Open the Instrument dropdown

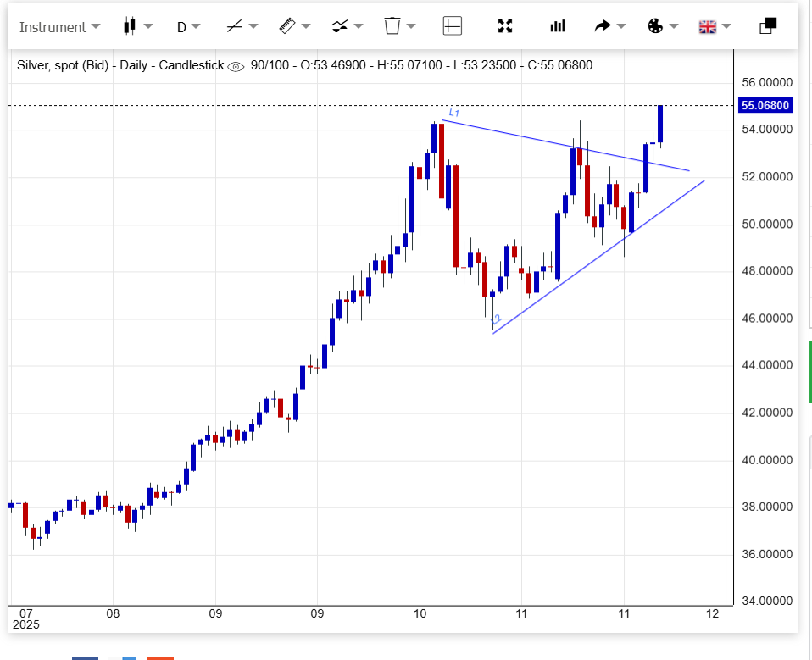[x=58, y=26]
